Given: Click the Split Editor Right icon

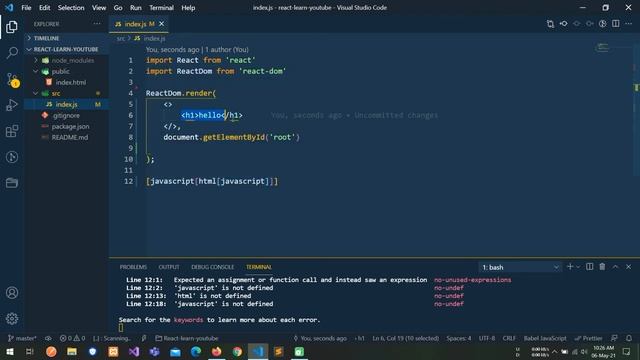Looking at the screenshot, I should click(x=616, y=24).
